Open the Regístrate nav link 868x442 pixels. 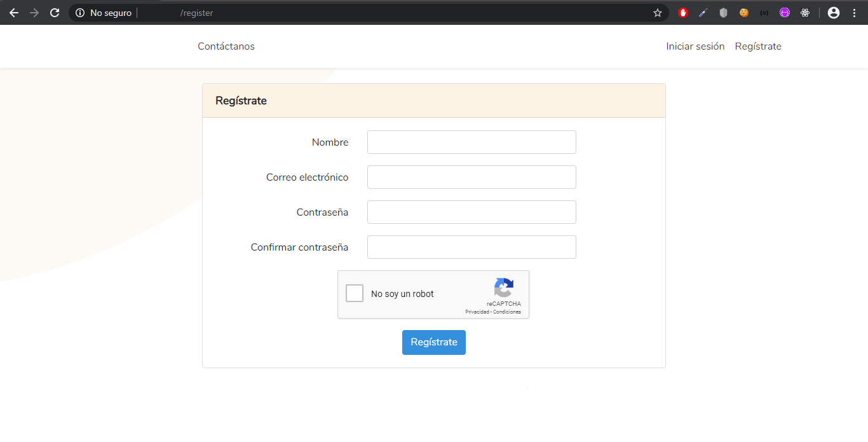pos(758,46)
